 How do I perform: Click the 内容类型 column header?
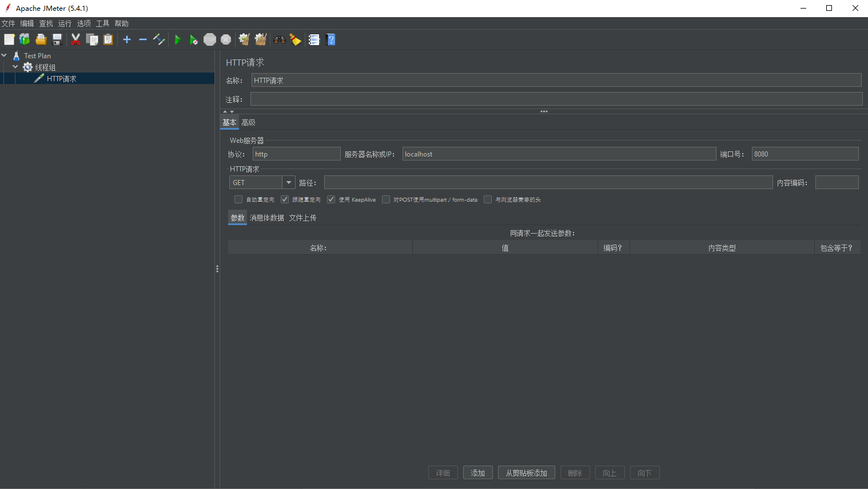coord(722,248)
